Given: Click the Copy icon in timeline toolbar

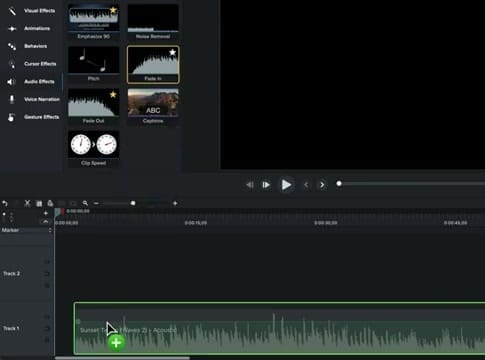Looking at the screenshot, I should click(x=39, y=203).
